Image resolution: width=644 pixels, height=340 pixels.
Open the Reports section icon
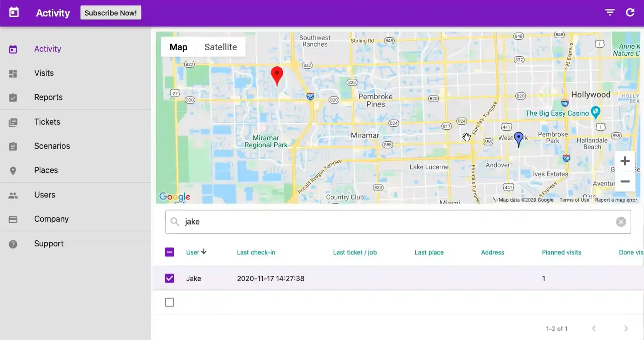pyautogui.click(x=13, y=98)
